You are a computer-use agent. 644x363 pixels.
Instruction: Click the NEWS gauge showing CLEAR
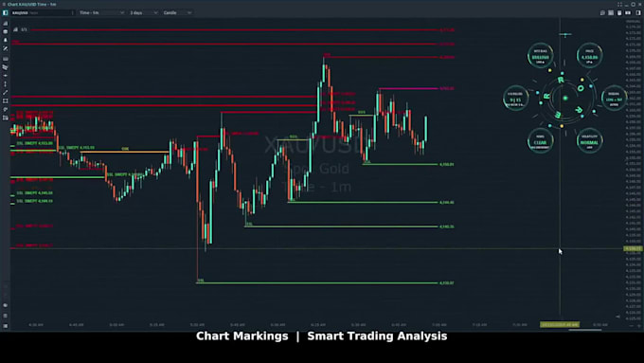540,141
